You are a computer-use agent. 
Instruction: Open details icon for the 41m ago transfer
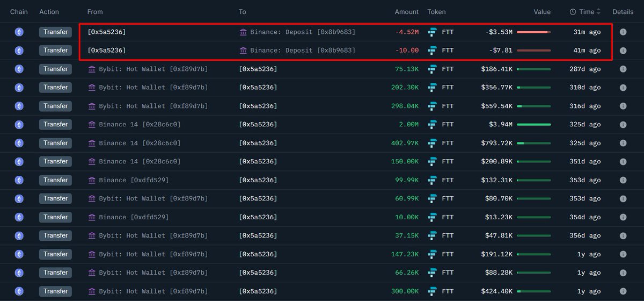click(x=623, y=51)
